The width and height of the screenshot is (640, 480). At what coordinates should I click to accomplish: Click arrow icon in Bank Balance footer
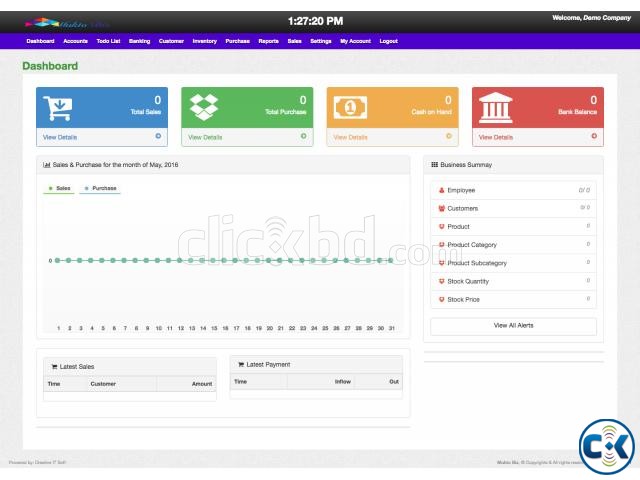[594, 136]
